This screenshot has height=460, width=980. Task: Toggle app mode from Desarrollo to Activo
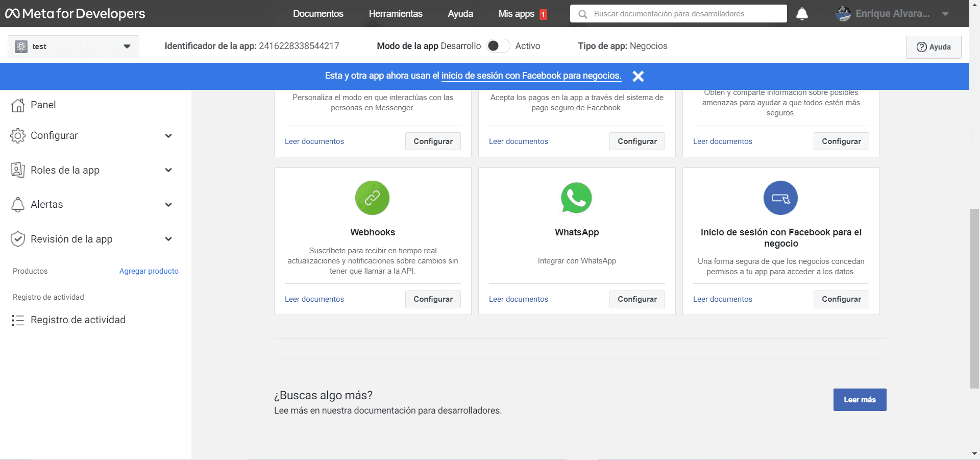(498, 46)
